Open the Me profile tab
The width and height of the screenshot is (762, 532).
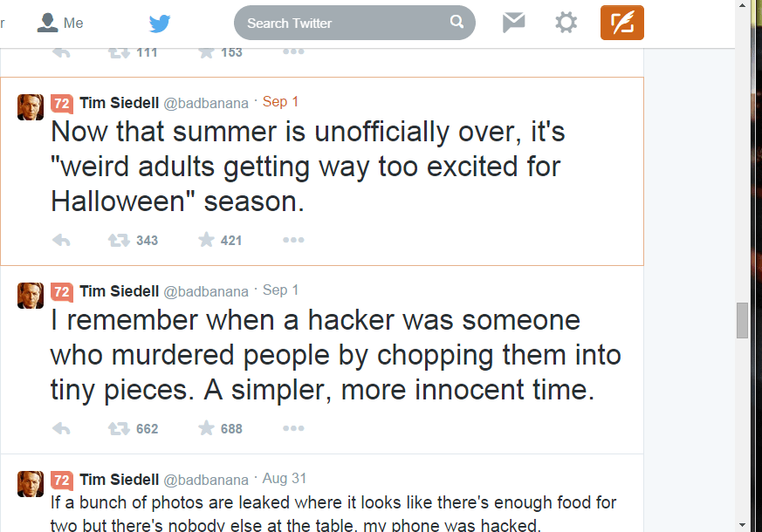point(60,23)
